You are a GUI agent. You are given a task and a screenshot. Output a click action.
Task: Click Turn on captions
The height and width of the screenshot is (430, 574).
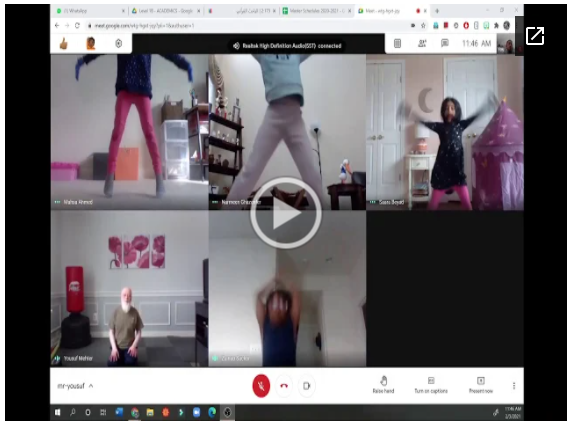click(x=431, y=385)
